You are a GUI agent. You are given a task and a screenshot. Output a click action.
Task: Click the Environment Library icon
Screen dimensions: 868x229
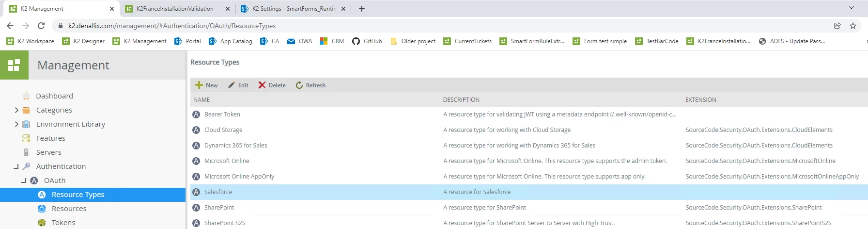(x=26, y=124)
